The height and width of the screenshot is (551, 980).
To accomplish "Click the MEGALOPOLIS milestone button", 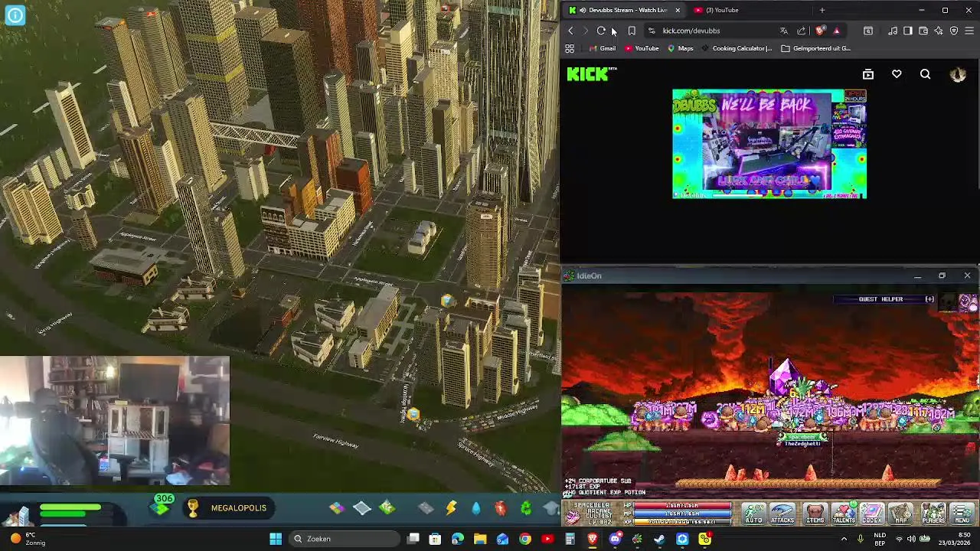I will pyautogui.click(x=227, y=508).
